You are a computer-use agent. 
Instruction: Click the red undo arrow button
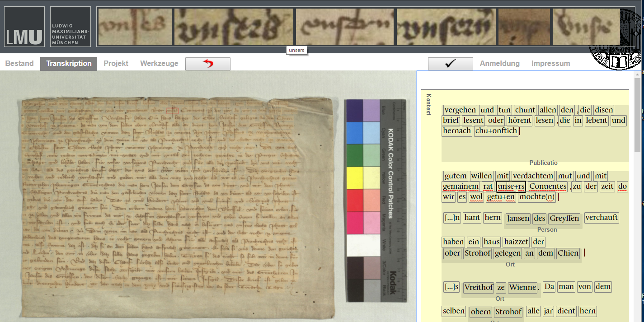(208, 64)
